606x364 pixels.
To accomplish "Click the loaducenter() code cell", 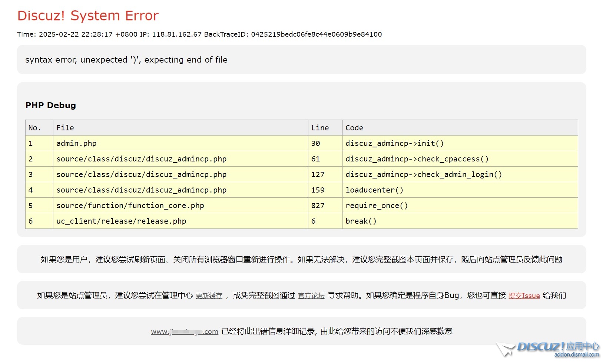I will tap(374, 190).
